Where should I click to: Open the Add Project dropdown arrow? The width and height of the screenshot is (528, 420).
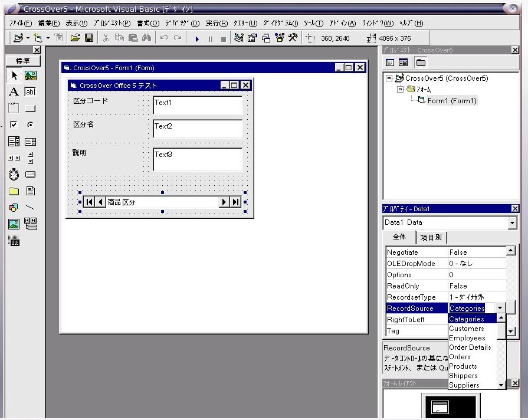pos(28,38)
